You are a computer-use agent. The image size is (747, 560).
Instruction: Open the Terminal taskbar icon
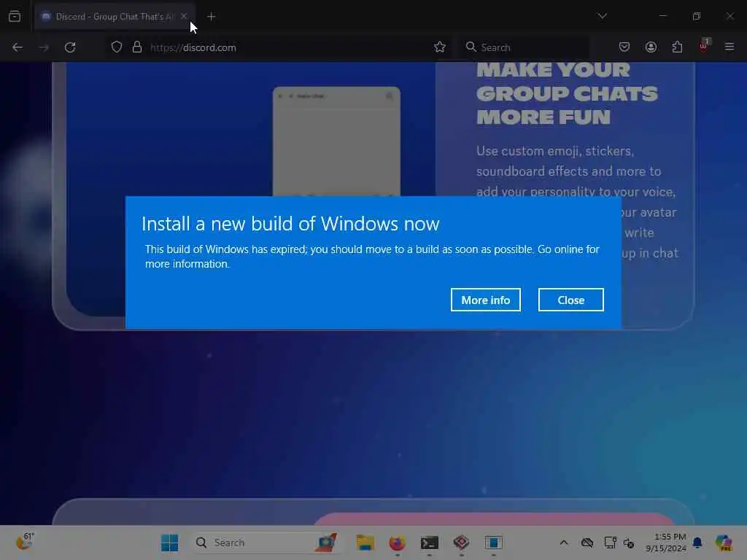429,542
